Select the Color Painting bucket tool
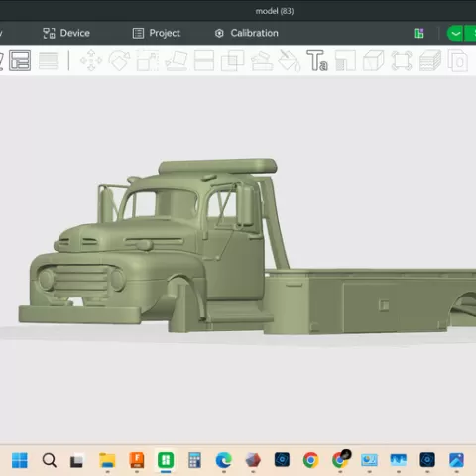Image resolution: width=476 pixels, height=476 pixels. (x=290, y=60)
